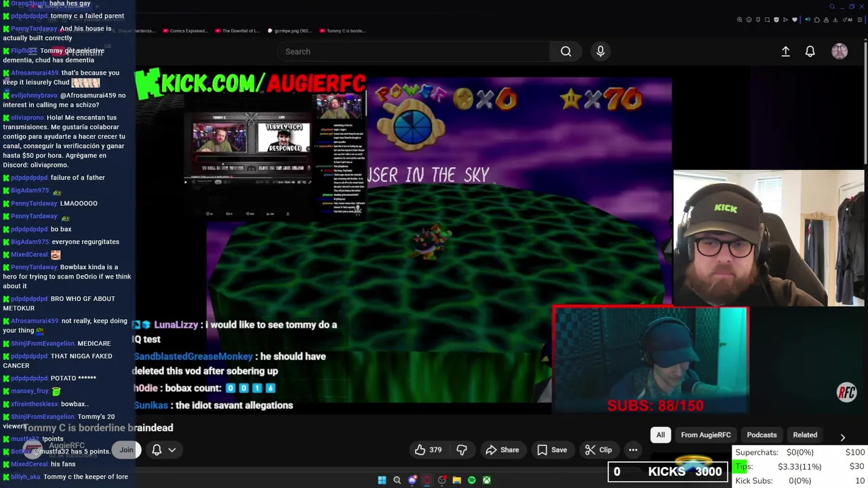Viewport: 868px width, 488px height.
Task: Expand the subscription notification chevron dropdown
Action: pos(172,450)
